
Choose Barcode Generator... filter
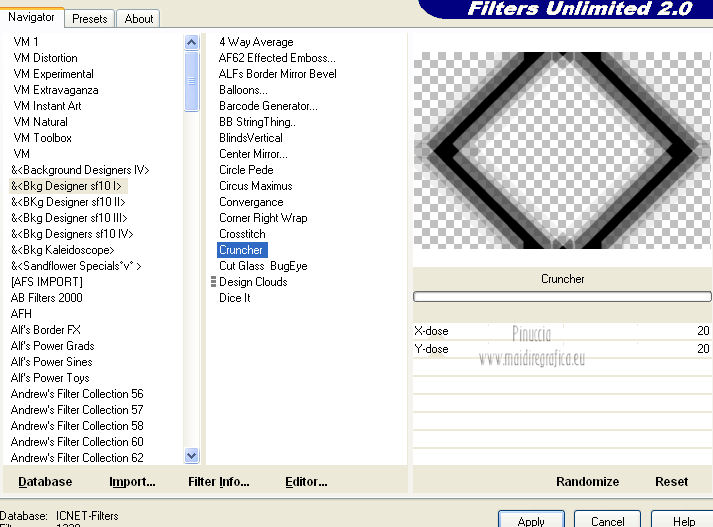pos(268,106)
